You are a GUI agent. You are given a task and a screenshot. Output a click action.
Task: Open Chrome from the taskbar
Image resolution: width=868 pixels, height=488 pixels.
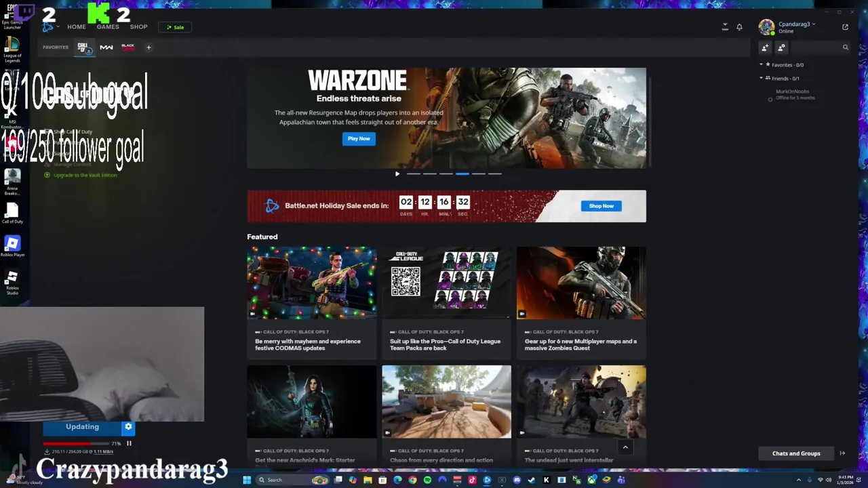(x=412, y=480)
